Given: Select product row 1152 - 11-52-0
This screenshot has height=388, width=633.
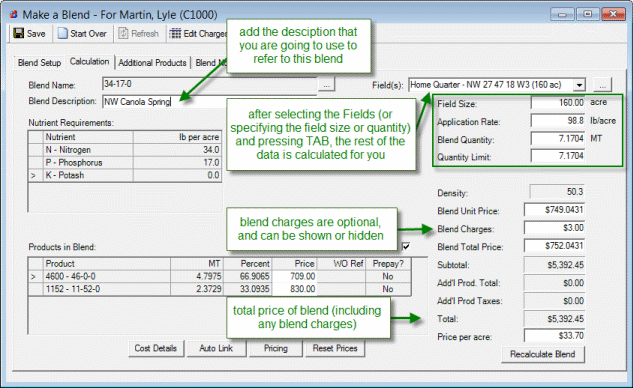Looking at the screenshot, I should 220,289.
